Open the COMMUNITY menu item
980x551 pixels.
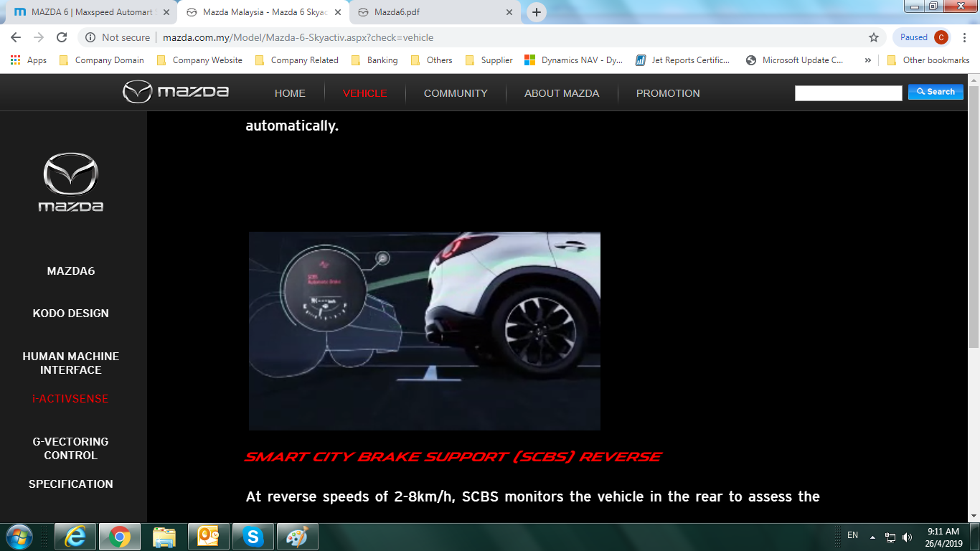click(x=456, y=93)
